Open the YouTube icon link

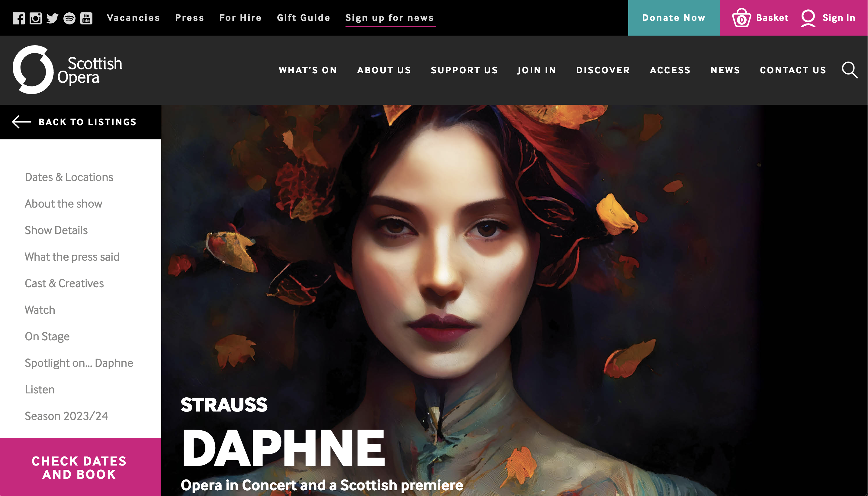click(x=86, y=18)
